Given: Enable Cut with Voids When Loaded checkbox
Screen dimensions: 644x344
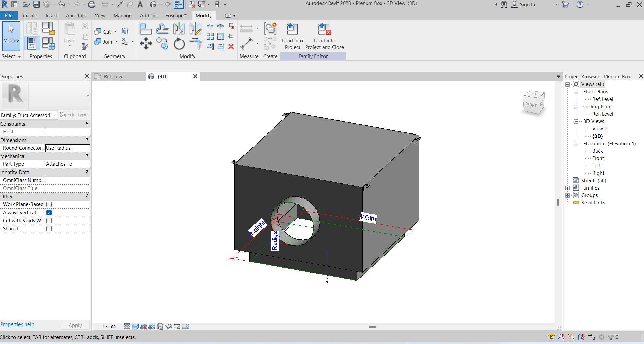Looking at the screenshot, I should point(49,221).
